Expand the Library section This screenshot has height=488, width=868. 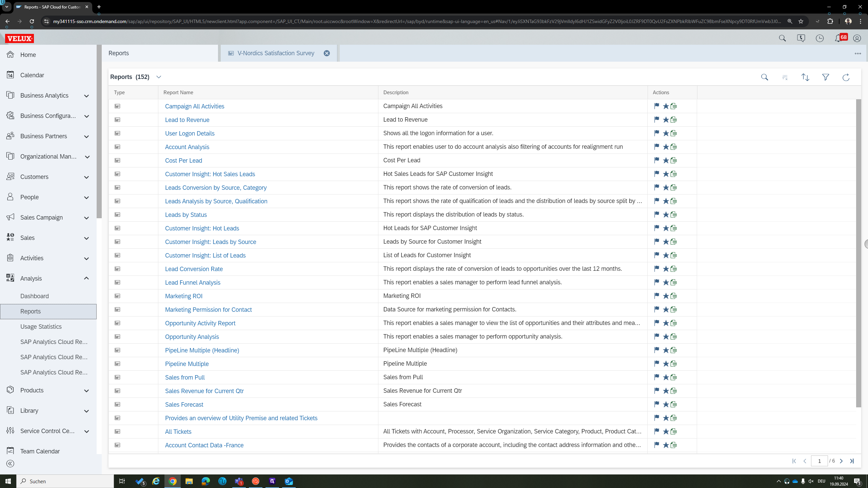coord(86,411)
